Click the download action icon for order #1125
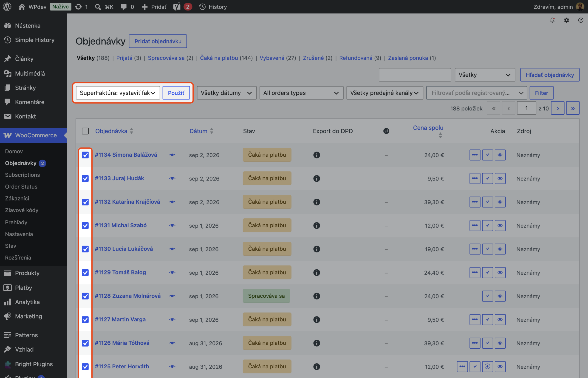The height and width of the screenshot is (378, 588). point(488,367)
